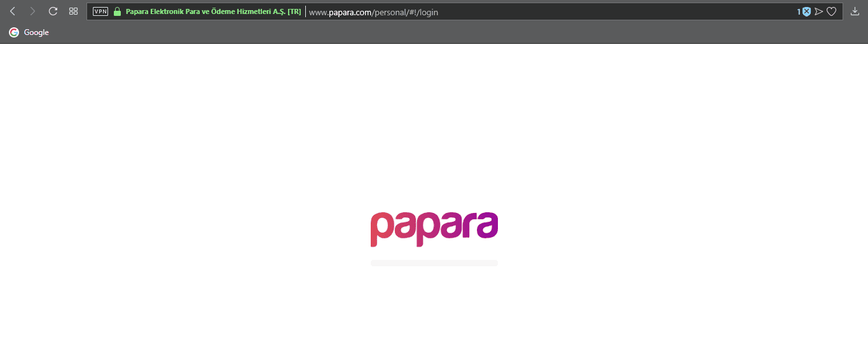
Task: Click the loading progress bar under logo
Action: pos(434,263)
